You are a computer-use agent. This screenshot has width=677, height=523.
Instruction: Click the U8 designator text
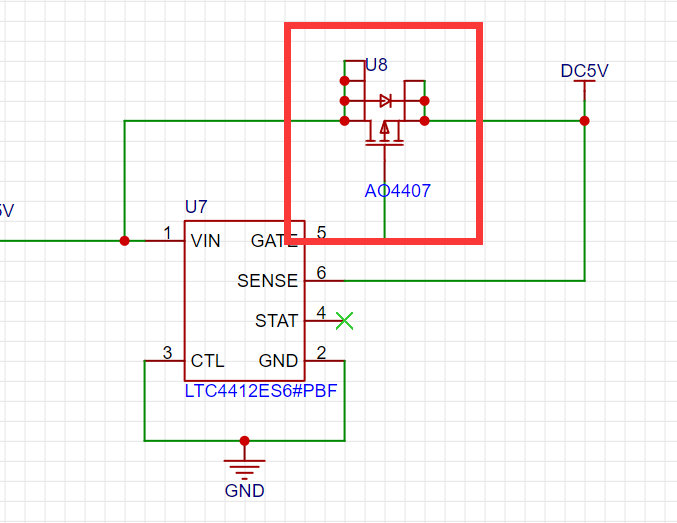pyautogui.click(x=376, y=65)
